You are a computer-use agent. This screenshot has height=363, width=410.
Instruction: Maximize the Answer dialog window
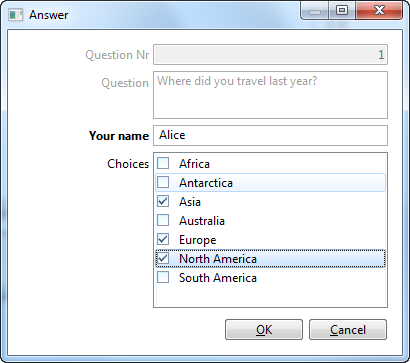[342, 11]
